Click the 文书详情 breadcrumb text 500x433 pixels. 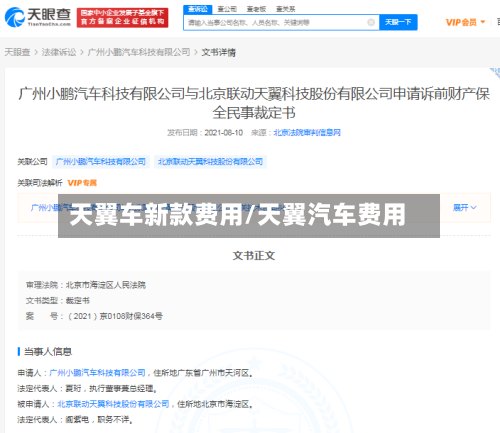pyautogui.click(x=218, y=52)
